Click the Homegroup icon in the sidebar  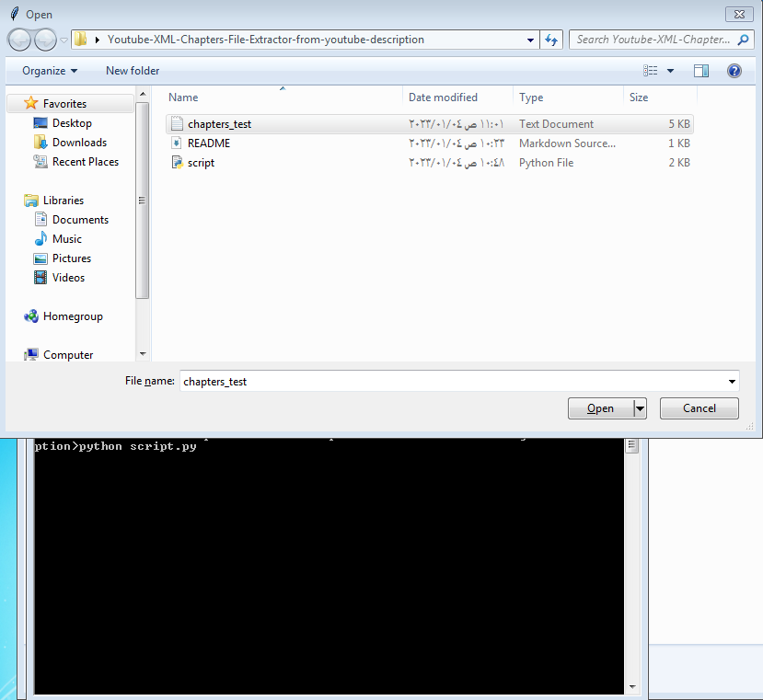[29, 316]
